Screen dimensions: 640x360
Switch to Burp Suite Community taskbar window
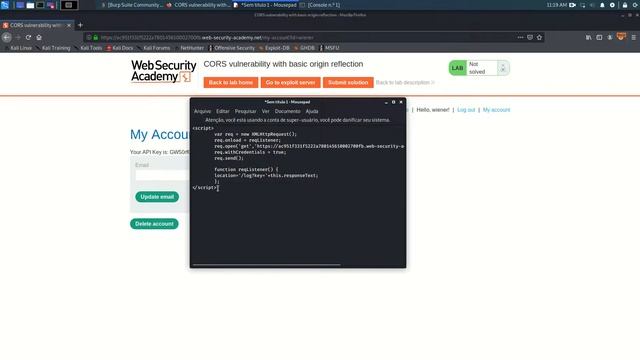click(132, 5)
